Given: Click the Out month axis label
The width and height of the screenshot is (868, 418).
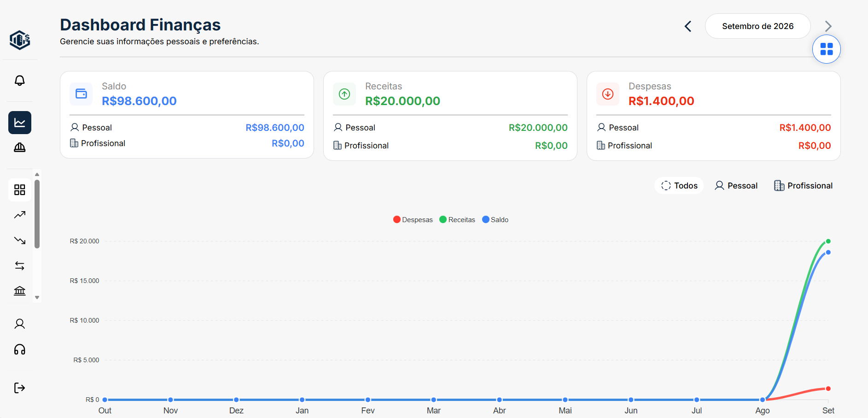Looking at the screenshot, I should [x=105, y=411].
